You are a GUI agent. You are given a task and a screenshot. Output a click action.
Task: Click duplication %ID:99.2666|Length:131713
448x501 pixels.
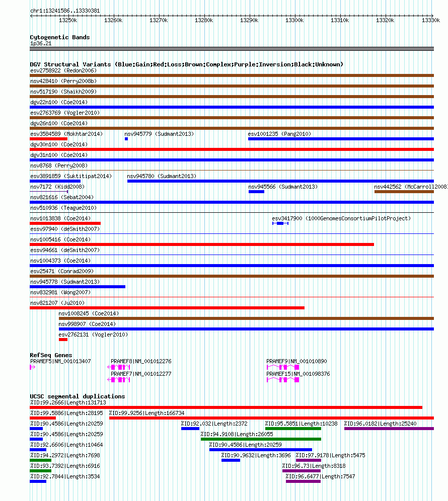point(226,407)
